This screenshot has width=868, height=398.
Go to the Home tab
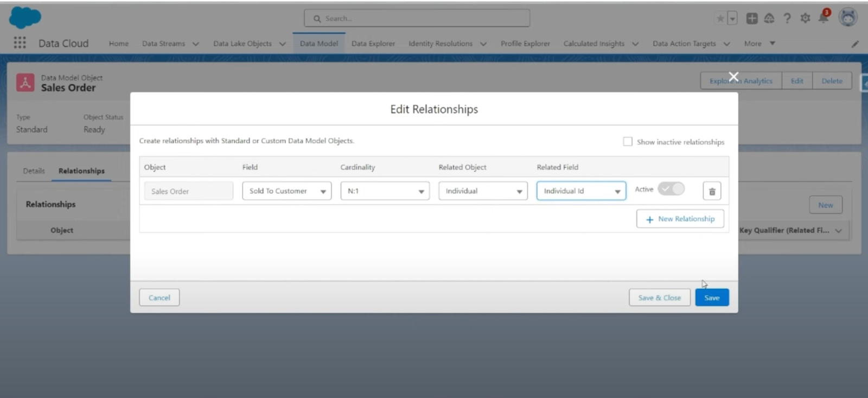coord(119,43)
